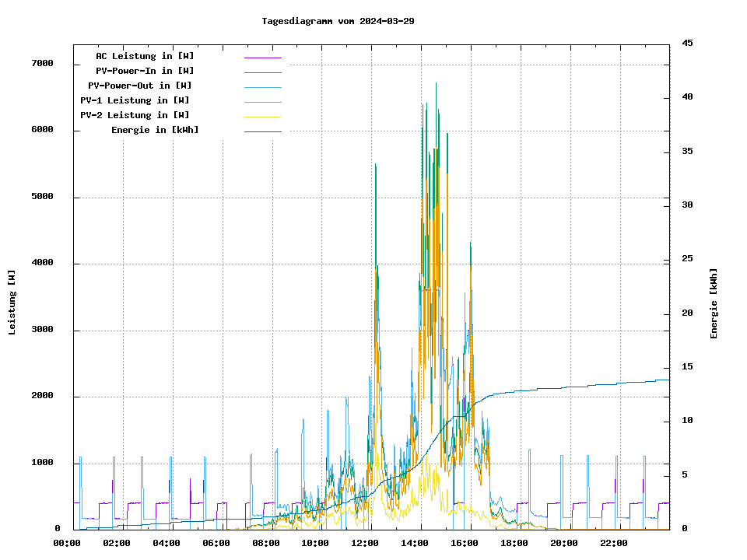Select the 'PV-Power-In in [W]' legend label

pyautogui.click(x=145, y=71)
